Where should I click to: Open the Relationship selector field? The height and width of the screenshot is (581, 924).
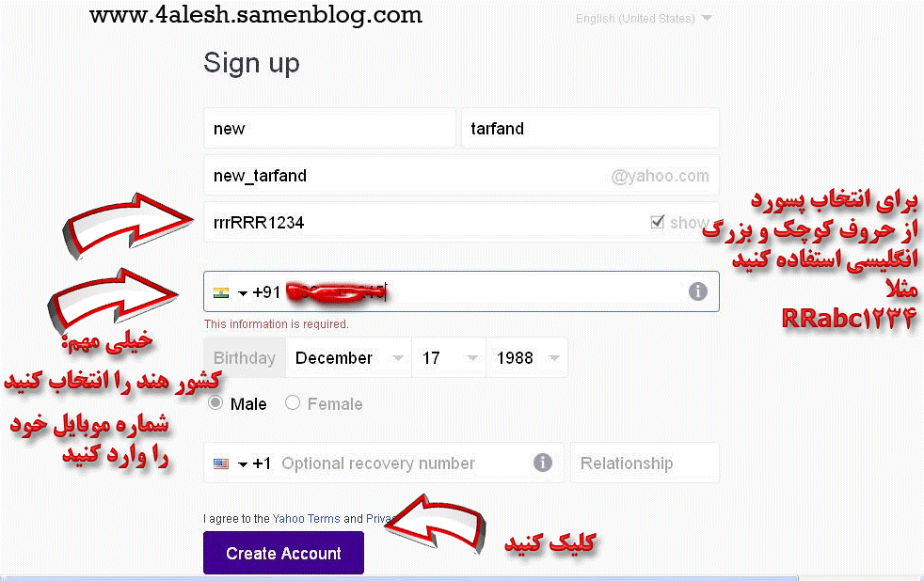[x=645, y=463]
